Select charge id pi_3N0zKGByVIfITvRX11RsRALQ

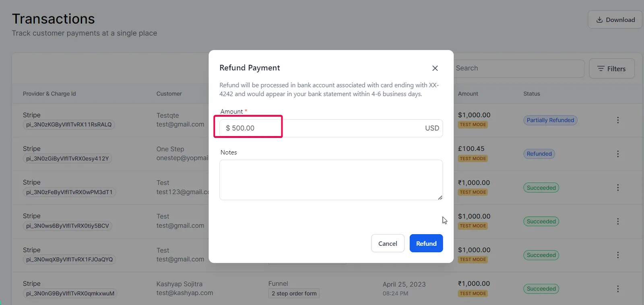tap(69, 125)
